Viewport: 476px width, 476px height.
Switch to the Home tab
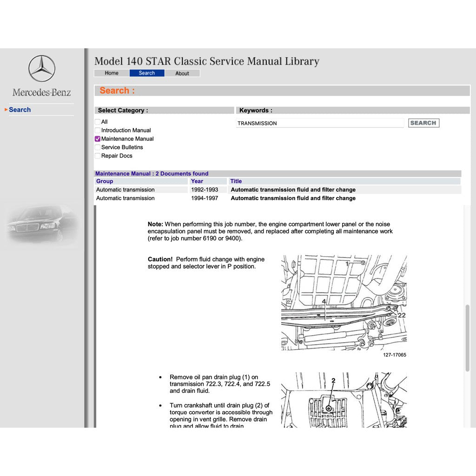pyautogui.click(x=111, y=73)
